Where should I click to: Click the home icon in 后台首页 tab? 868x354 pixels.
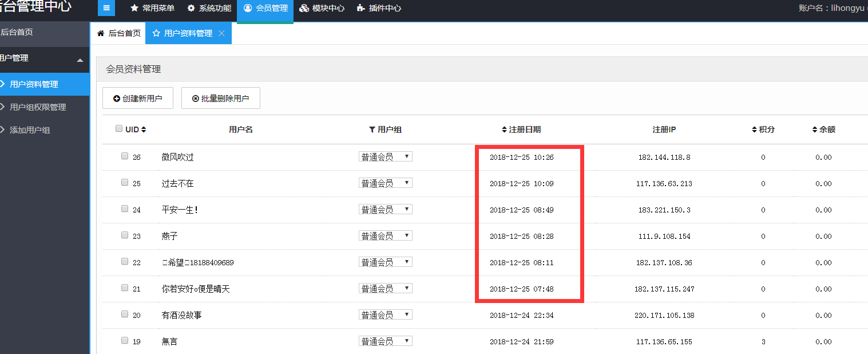pyautogui.click(x=101, y=33)
